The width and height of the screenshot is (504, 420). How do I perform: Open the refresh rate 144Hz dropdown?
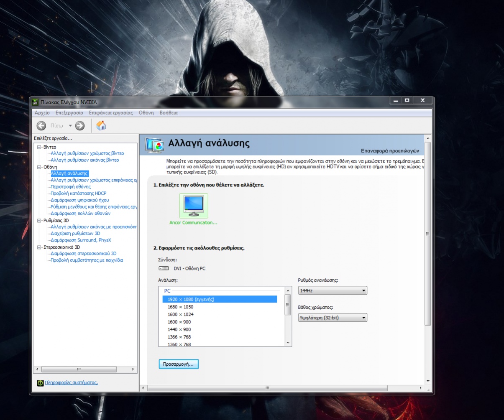(x=333, y=290)
